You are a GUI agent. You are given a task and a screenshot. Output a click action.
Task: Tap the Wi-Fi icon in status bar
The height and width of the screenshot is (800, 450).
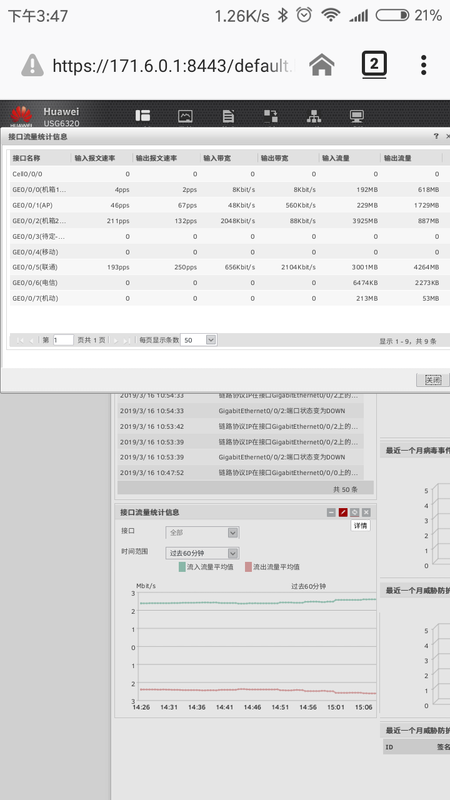point(331,15)
